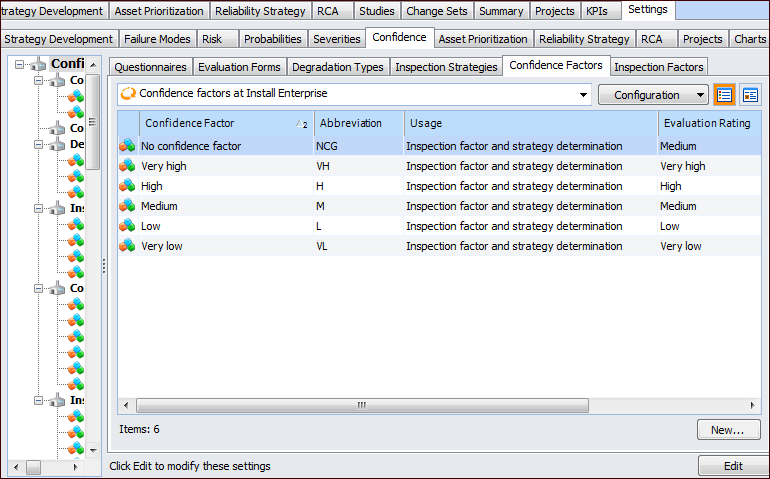
Task: Collapse the root Confi tree node
Action: [x=19, y=65]
